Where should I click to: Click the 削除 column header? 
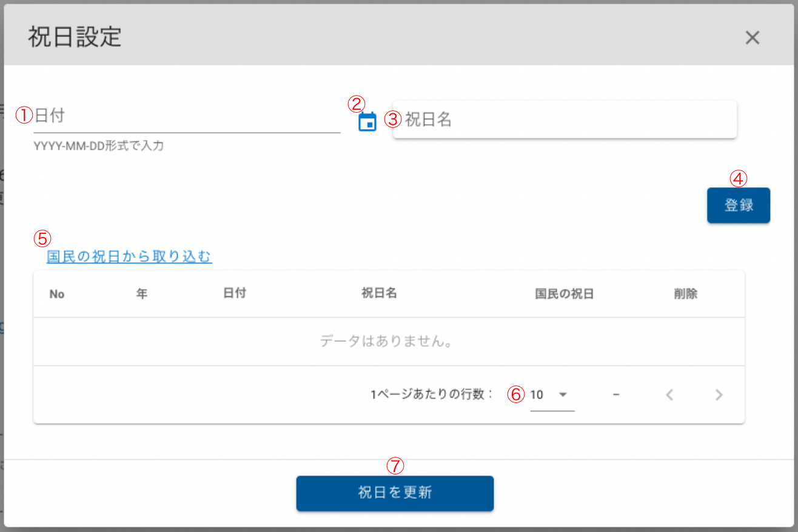point(685,294)
